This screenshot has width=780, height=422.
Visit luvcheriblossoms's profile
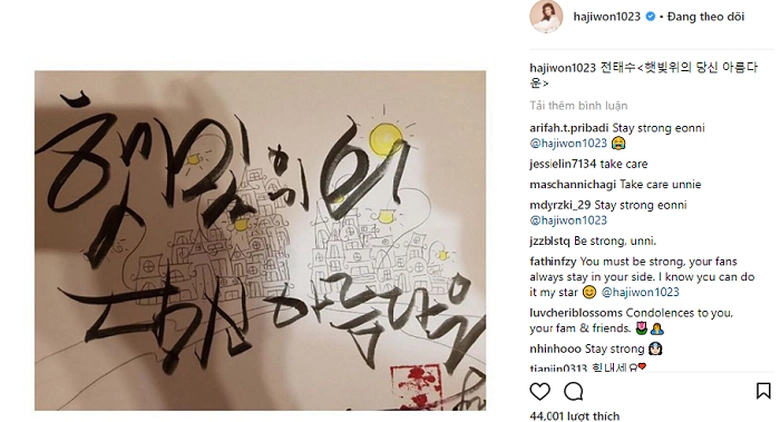(576, 313)
